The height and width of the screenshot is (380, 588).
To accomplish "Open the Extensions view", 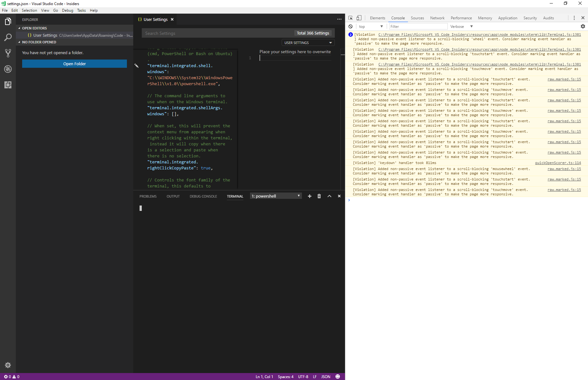I will click(x=8, y=85).
